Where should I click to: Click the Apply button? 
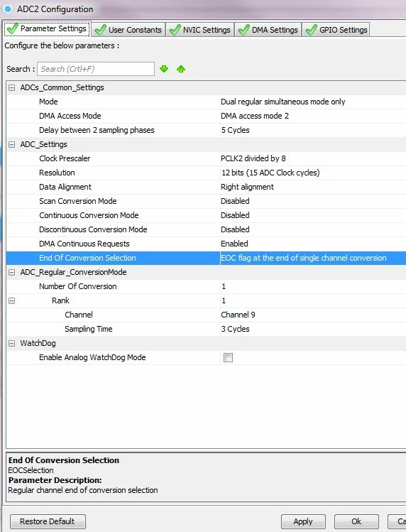pos(303,521)
